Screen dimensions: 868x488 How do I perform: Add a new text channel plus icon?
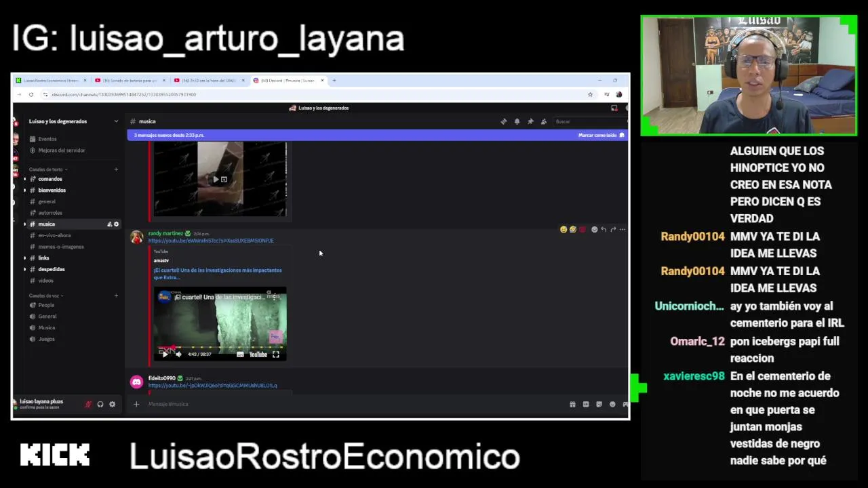coord(116,169)
